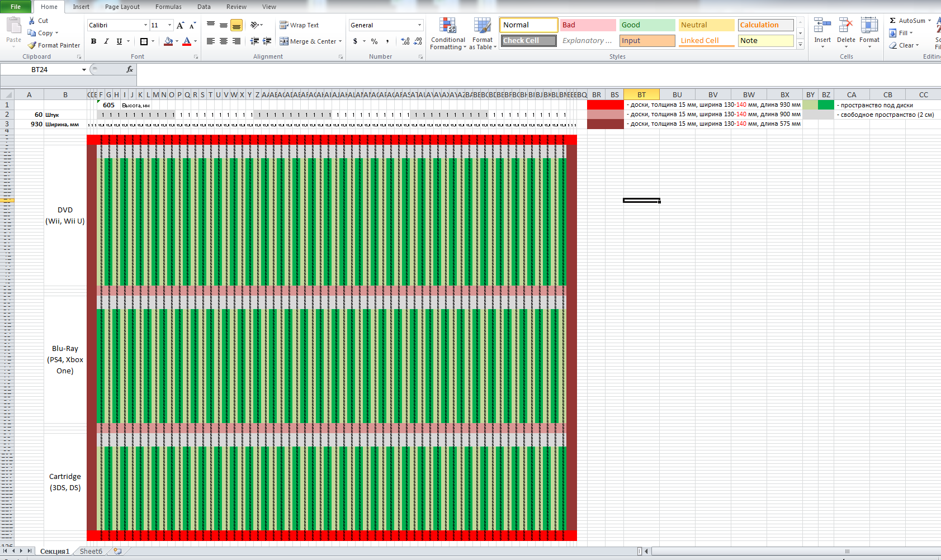This screenshot has height=560, width=941.
Task: Decrease decimal places
Action: (418, 41)
